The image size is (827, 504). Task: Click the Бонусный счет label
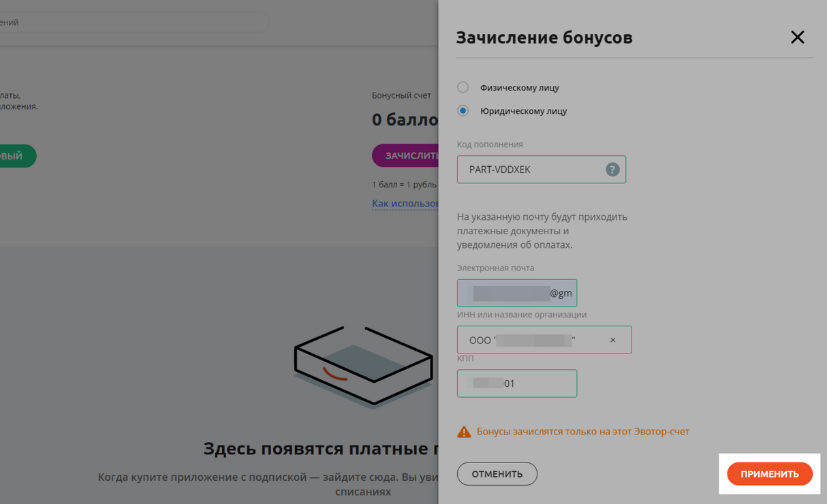401,95
